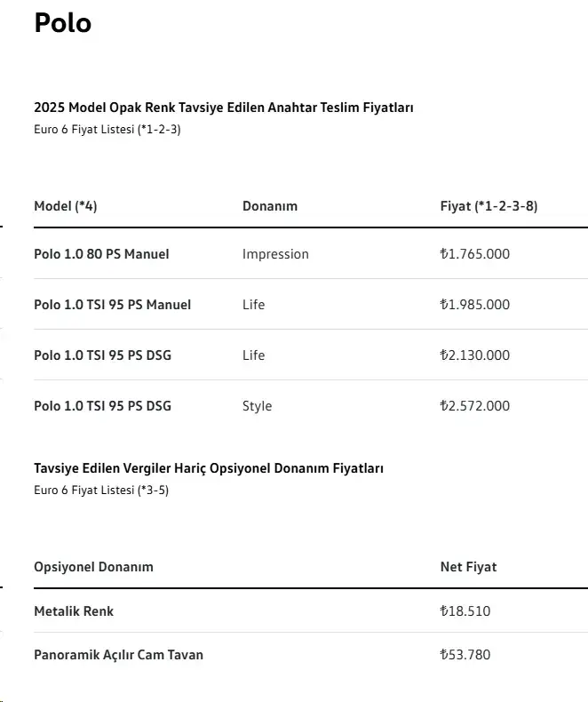Select the Polo 1.0 80 PS Manuel row
Viewport: 588px width, 702px height.
pos(311,254)
